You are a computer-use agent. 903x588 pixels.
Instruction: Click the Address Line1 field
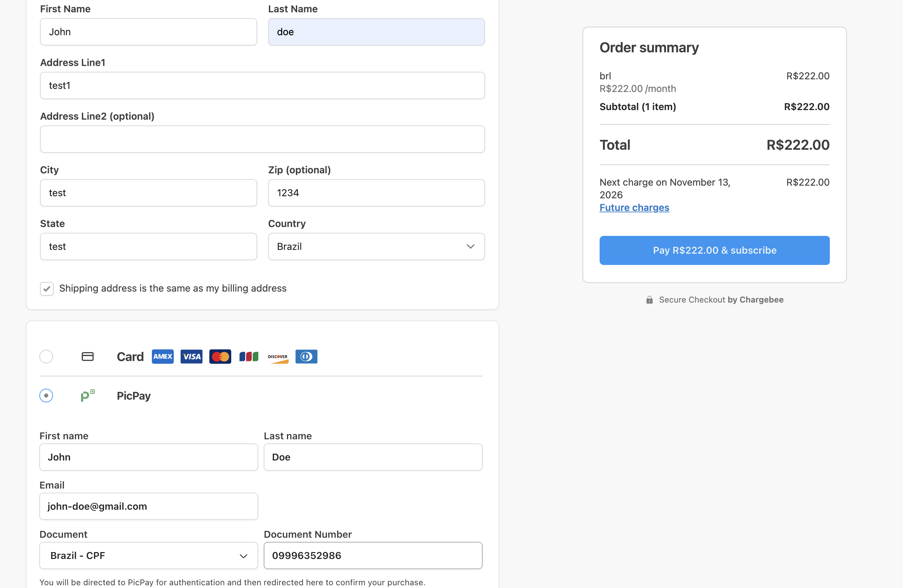pos(263,85)
